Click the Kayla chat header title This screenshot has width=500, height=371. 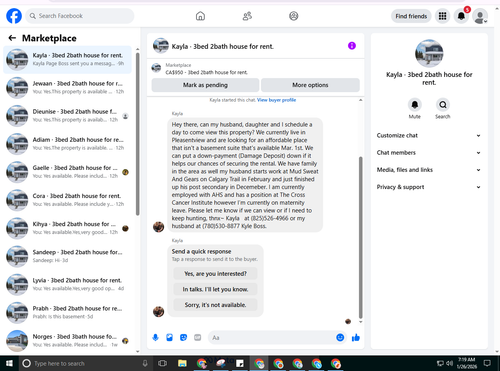tap(223, 46)
